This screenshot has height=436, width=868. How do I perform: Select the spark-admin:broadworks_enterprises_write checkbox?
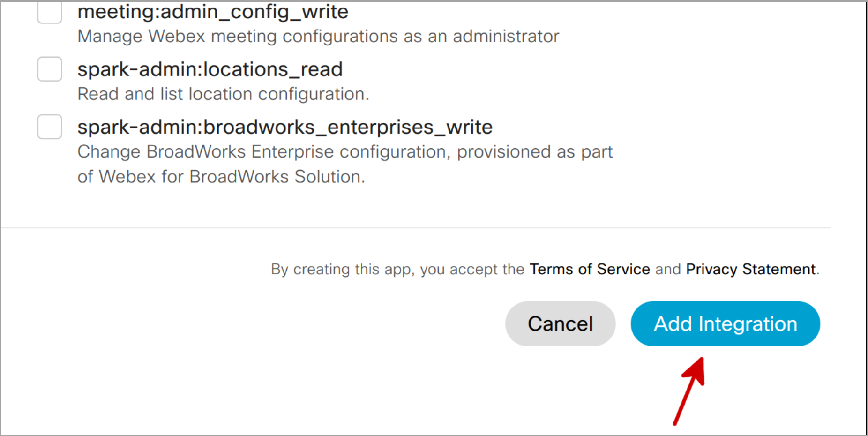pos(49,127)
